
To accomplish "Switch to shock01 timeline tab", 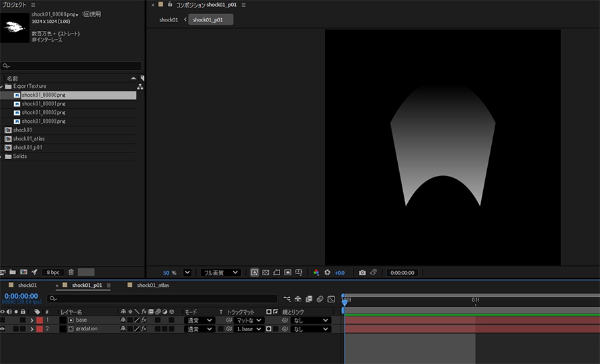I will (x=27, y=285).
